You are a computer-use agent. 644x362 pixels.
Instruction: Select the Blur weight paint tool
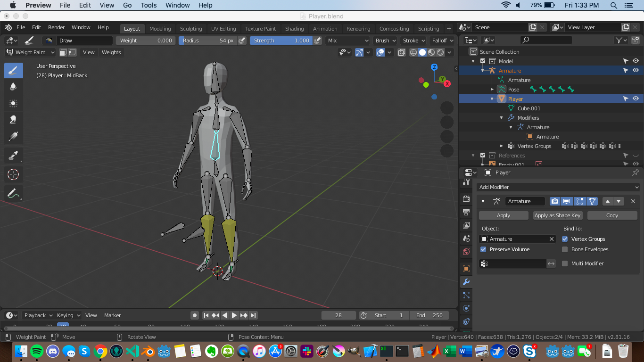tap(14, 86)
